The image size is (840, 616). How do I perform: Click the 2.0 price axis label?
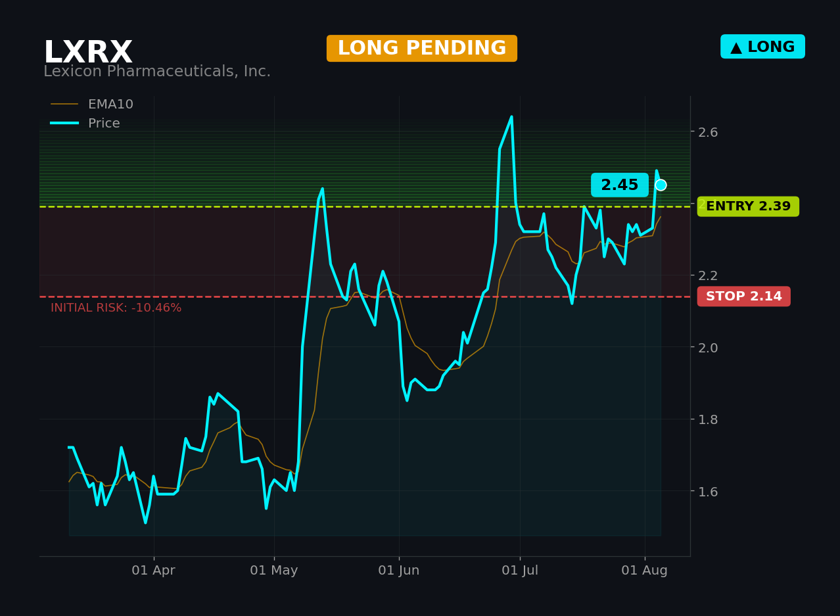coord(708,347)
